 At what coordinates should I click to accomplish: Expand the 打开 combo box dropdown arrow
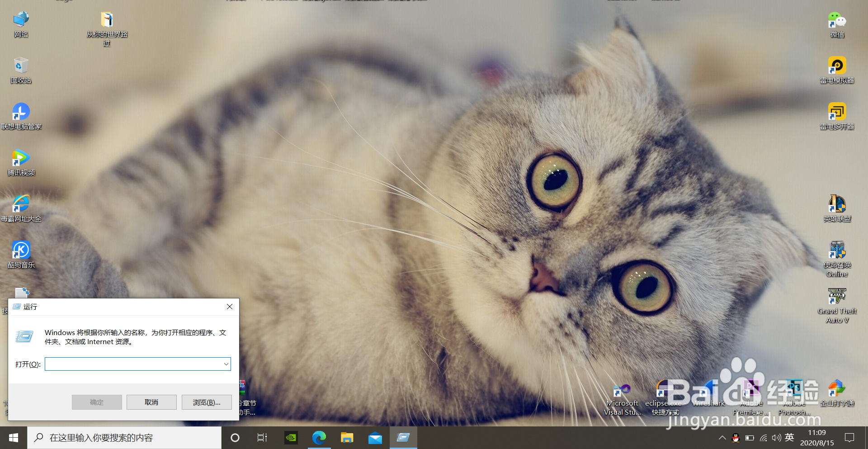pos(226,364)
